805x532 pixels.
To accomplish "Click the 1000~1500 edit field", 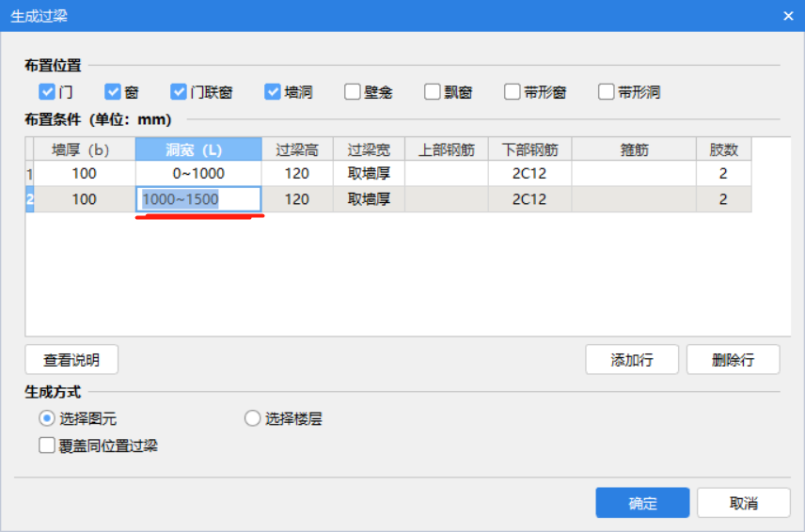I will tap(198, 199).
